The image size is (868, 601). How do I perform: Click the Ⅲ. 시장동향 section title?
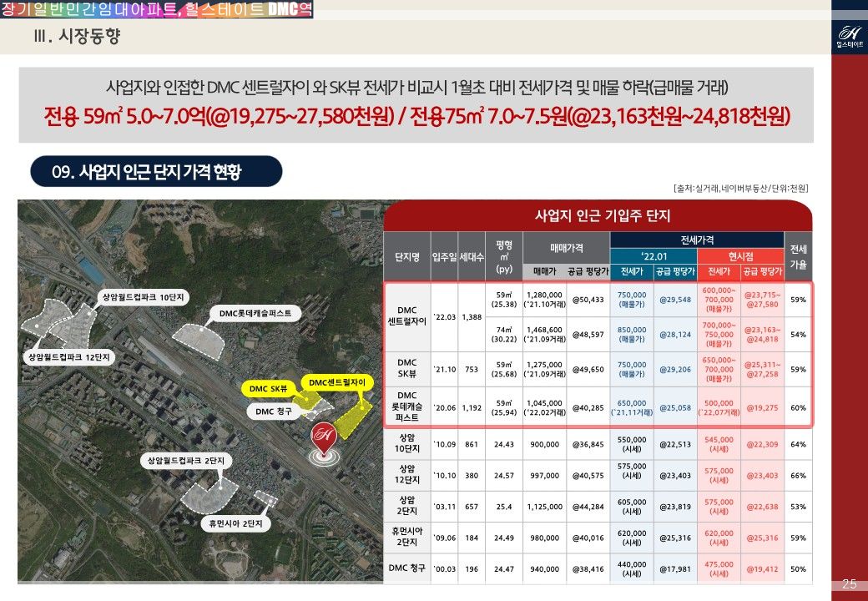(x=77, y=37)
